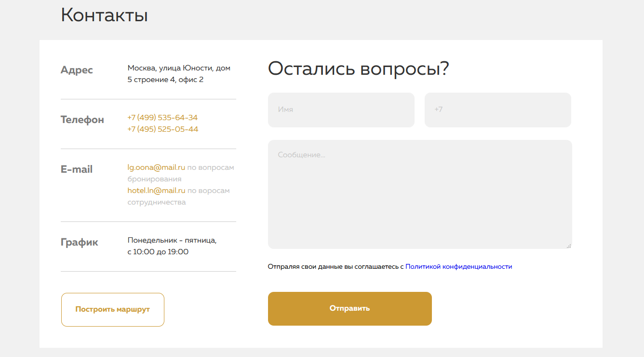This screenshot has width=644, height=357.
Task: Click the Адрес label
Action: click(x=77, y=70)
